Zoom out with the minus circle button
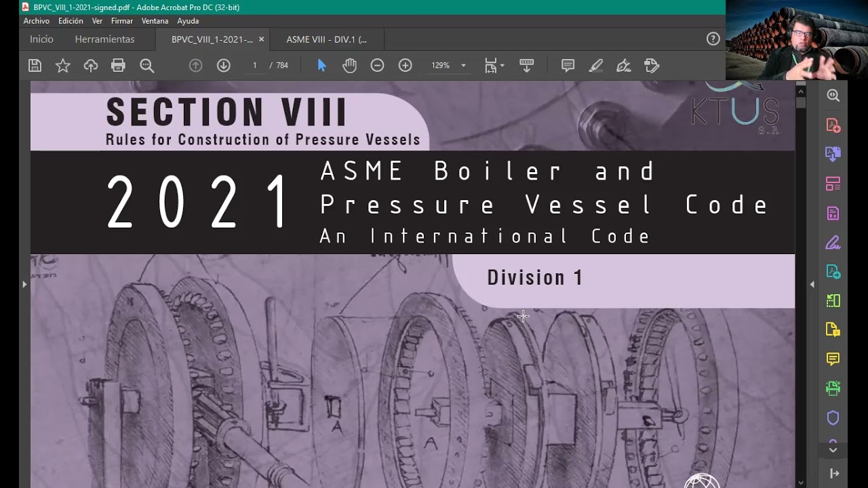Viewport: 868px width, 488px height. tap(377, 66)
